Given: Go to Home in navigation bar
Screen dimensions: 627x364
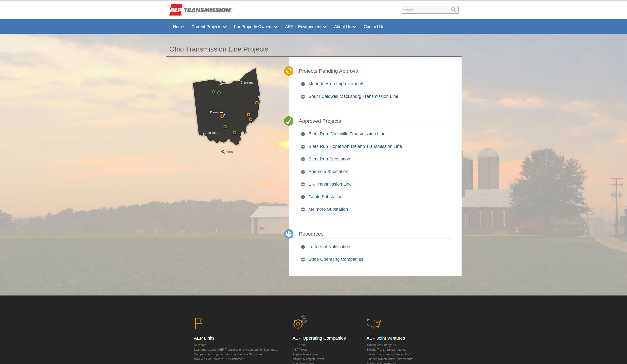Looking at the screenshot, I should pyautogui.click(x=179, y=27).
